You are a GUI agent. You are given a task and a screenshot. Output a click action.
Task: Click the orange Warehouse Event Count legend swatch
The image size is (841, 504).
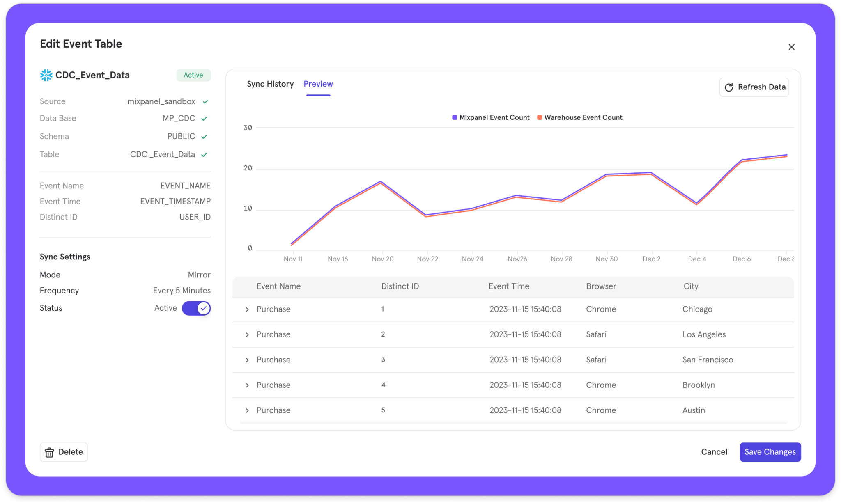[x=539, y=118]
